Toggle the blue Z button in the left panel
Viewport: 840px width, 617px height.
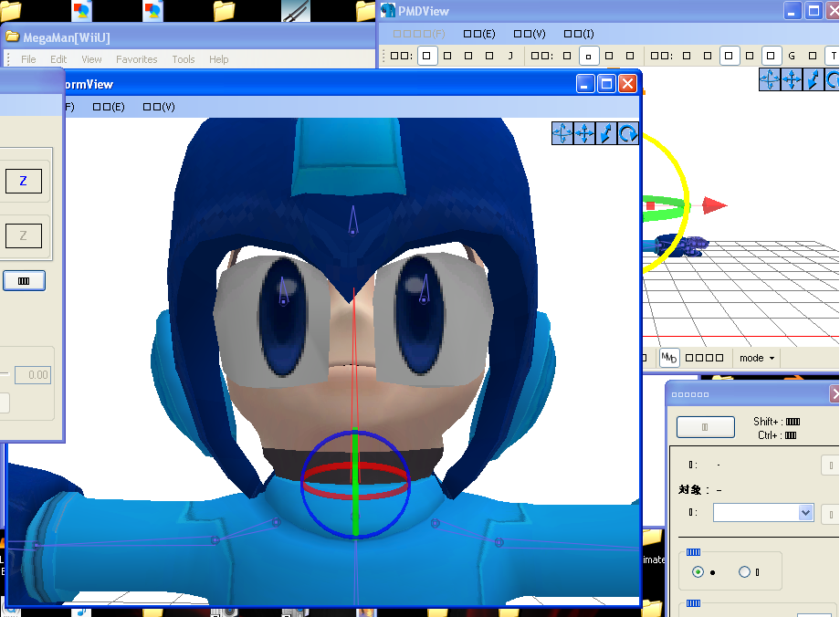pos(24,181)
